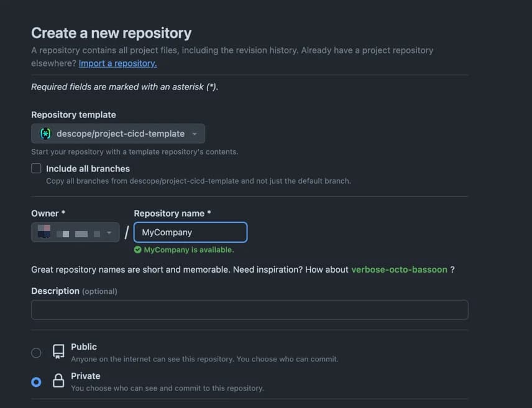Click inside the Repository name field
Screen dimensions: 532x408
pyautogui.click(x=190, y=232)
